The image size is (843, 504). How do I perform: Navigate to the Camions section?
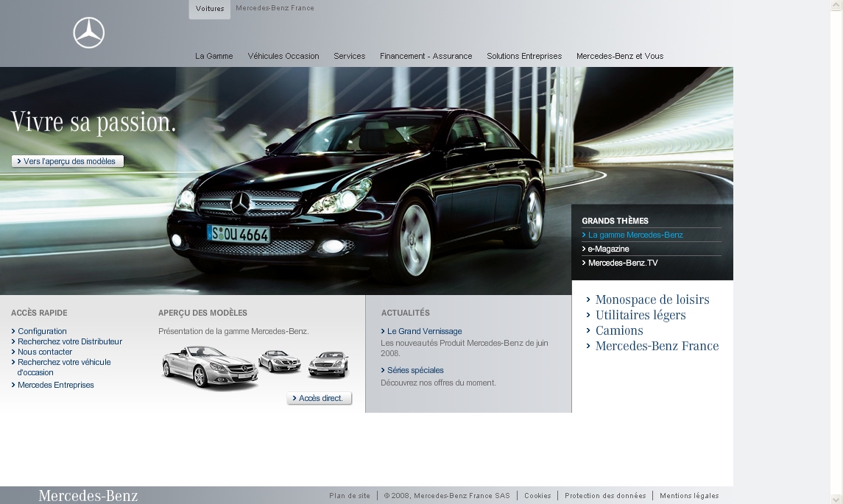pos(619,330)
